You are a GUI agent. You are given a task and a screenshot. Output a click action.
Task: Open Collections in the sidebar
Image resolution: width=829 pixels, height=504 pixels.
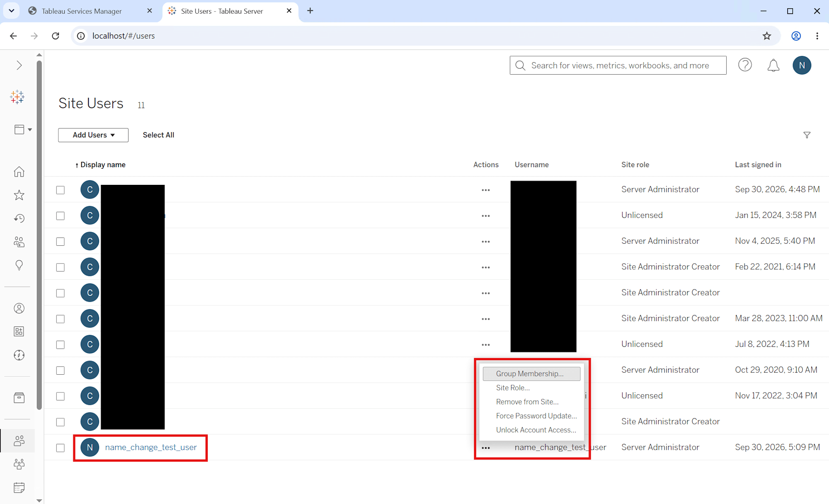pos(19,332)
